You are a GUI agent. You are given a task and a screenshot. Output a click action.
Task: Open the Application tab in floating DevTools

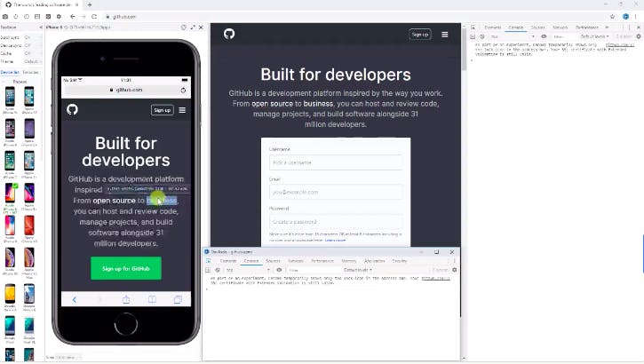375,261
